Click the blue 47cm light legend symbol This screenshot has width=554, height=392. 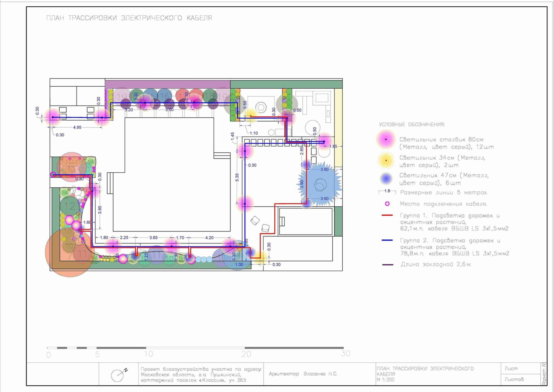point(386,179)
